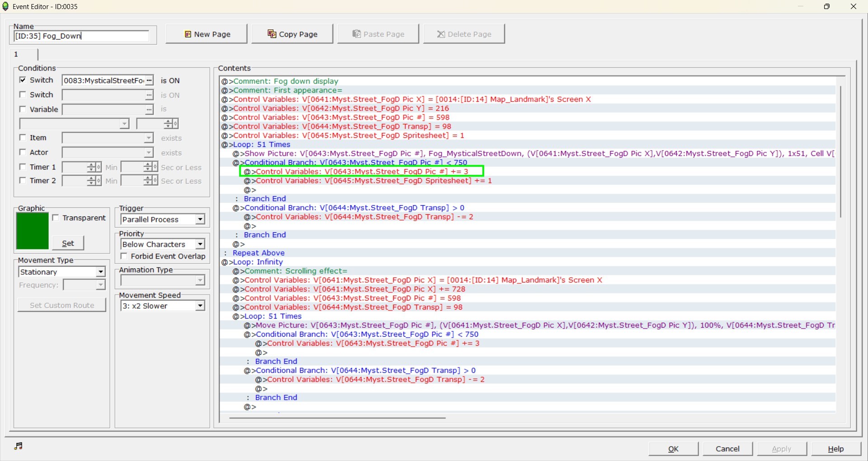Click the Event Editor app icon in title bar

click(x=5, y=6)
